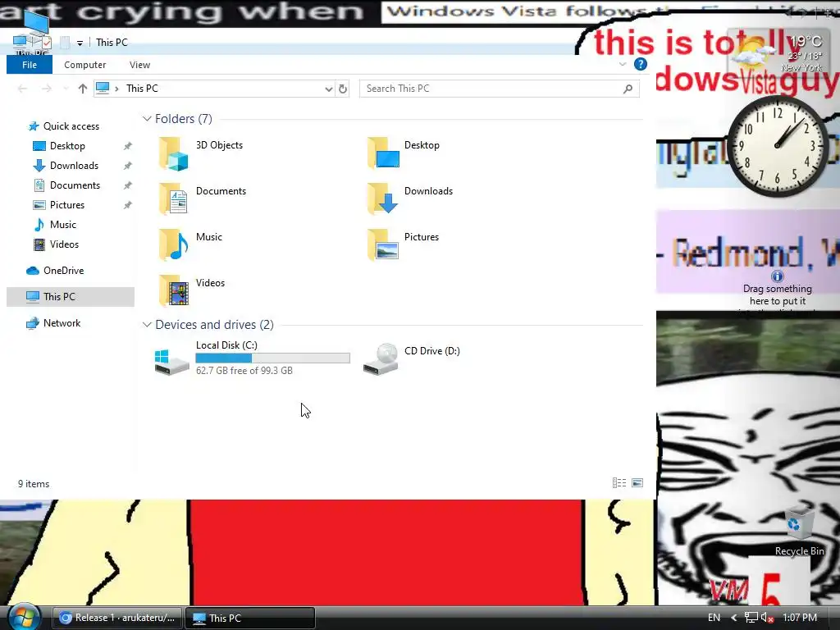Viewport: 840px width, 630px height.
Task: Click the Local Disk (C:) usage bar
Action: coord(272,358)
